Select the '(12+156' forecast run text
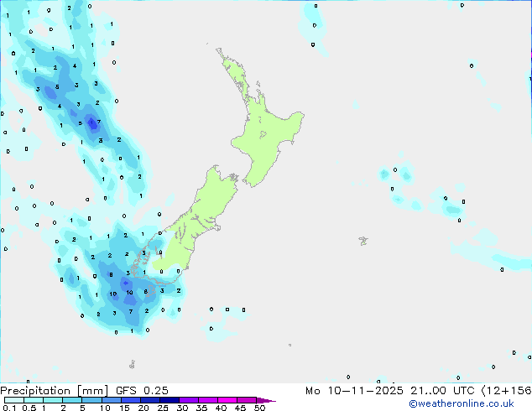This screenshot has height=411, width=532. (x=506, y=391)
